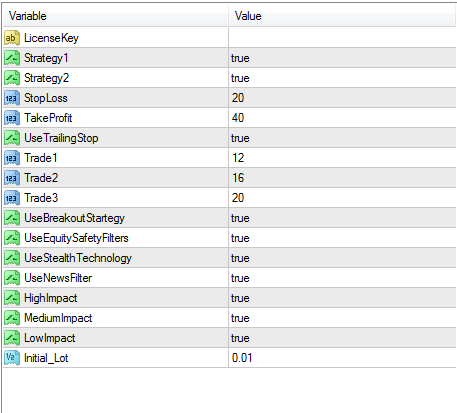Click the Initial_Lot double type icon
This screenshot has width=457, height=413.
[12, 358]
